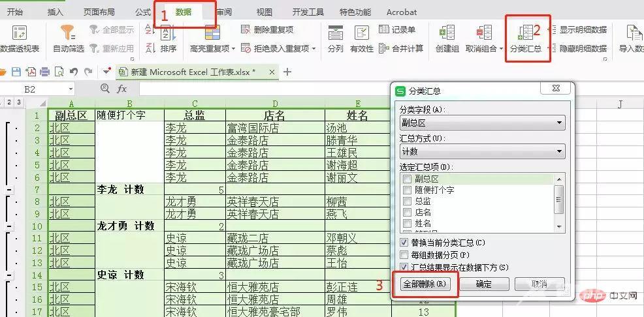644x317 pixels.
Task: Enable the 每组数据分页 checkbox
Action: [405, 255]
